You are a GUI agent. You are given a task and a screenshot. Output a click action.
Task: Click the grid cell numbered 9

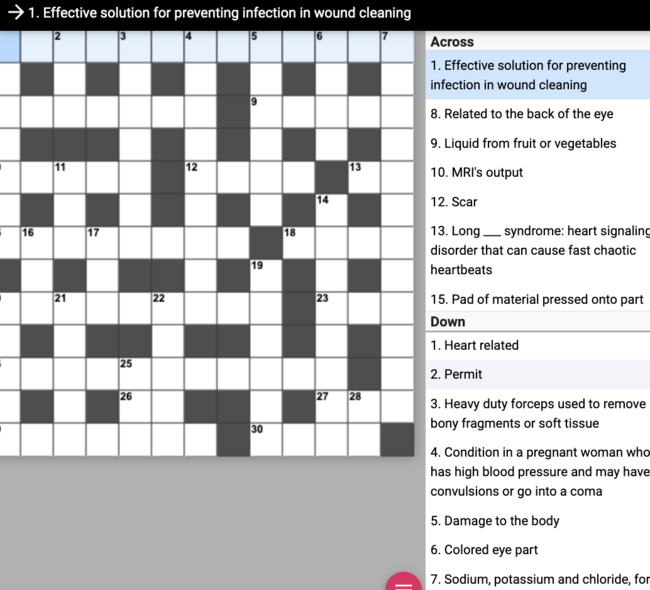coord(265,111)
